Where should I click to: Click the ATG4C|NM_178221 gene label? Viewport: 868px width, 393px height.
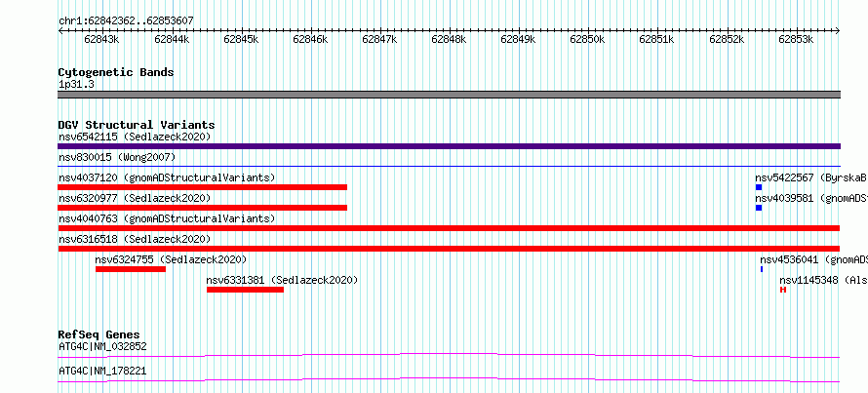[x=102, y=371]
